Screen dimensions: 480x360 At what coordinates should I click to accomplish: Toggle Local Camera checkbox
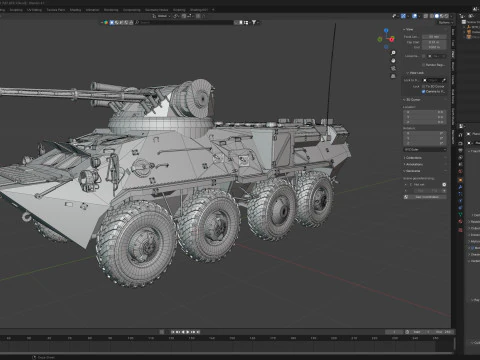tap(423, 56)
